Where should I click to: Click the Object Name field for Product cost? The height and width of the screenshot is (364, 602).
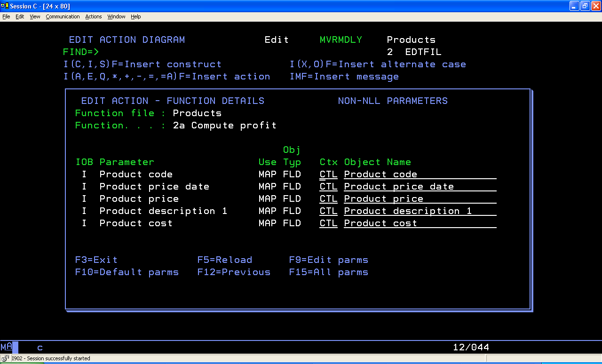(x=419, y=223)
